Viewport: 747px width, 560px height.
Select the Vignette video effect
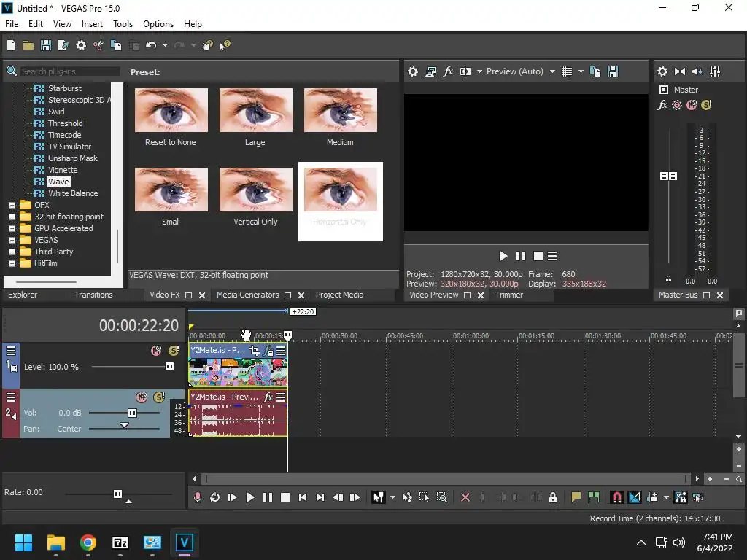pos(63,170)
